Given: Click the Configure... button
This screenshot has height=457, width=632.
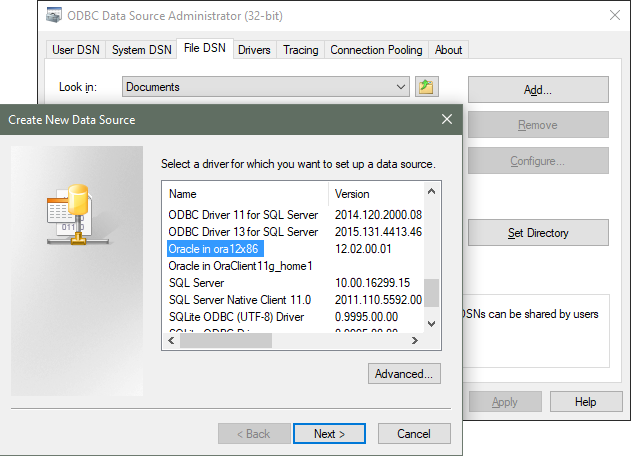Looking at the screenshot, I should (x=538, y=161).
